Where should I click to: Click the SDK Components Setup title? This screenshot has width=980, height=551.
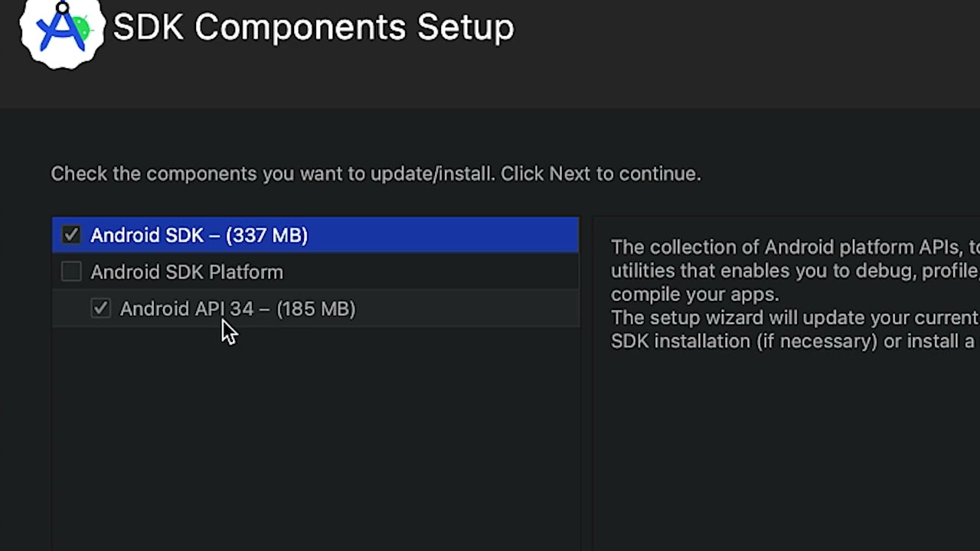[x=313, y=28]
